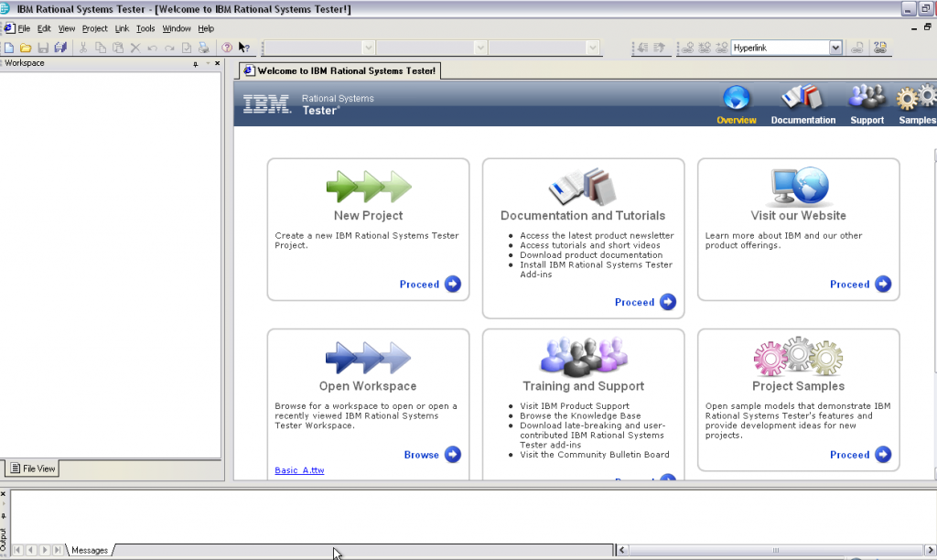Open the Documentation icon in welcome banner
The image size is (937, 560).
(x=802, y=98)
